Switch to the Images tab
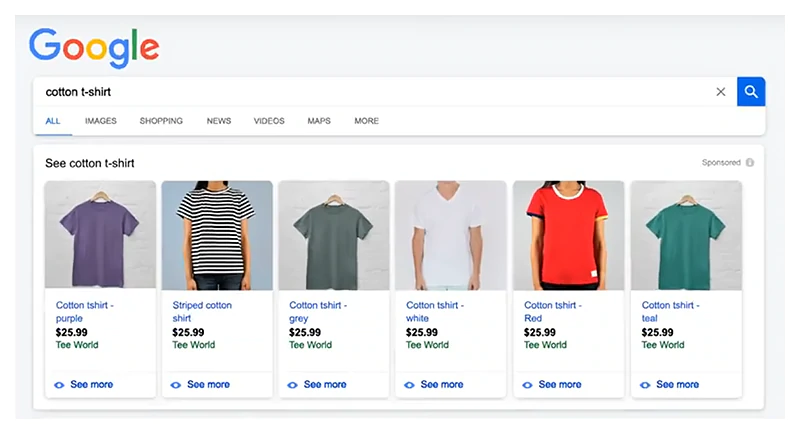The width and height of the screenshot is (800, 434). [101, 121]
